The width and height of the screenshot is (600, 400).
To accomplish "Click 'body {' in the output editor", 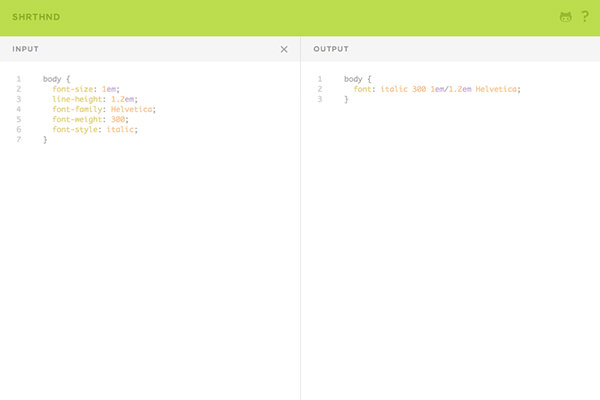I will (x=358, y=79).
